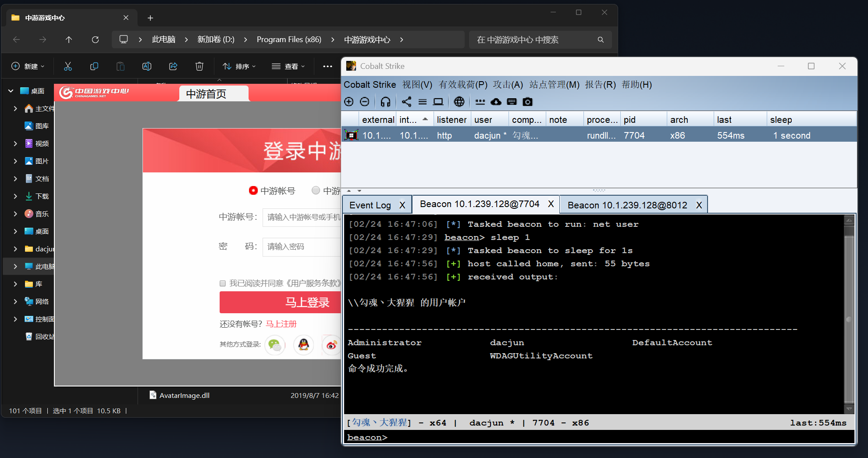Click the 马上登录 login button
This screenshot has width=868, height=458.
[280, 303]
